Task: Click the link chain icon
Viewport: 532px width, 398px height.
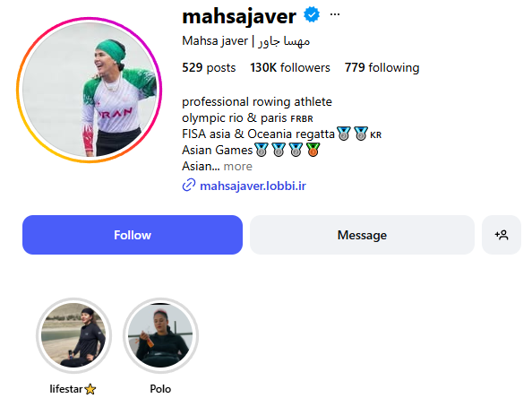Action: click(x=189, y=186)
